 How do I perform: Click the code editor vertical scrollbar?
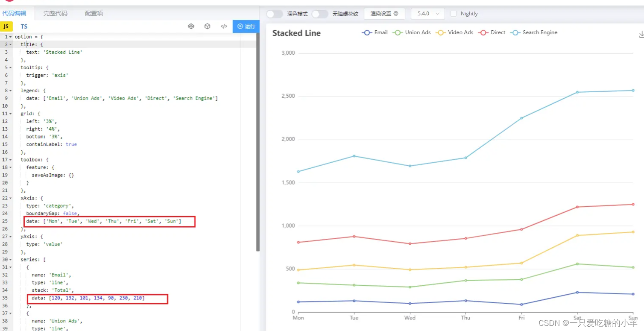click(x=258, y=142)
